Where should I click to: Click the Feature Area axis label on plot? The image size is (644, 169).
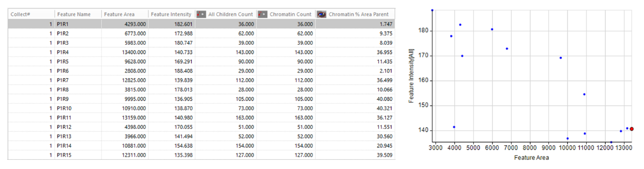[531, 158]
